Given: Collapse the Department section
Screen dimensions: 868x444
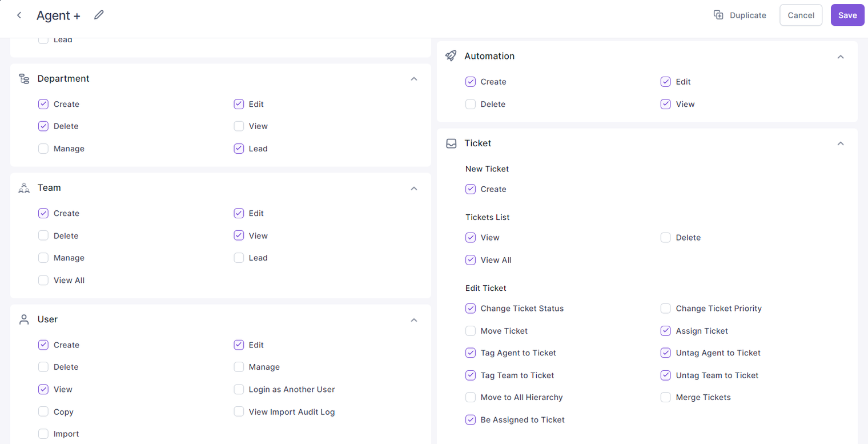Looking at the screenshot, I should (414, 79).
